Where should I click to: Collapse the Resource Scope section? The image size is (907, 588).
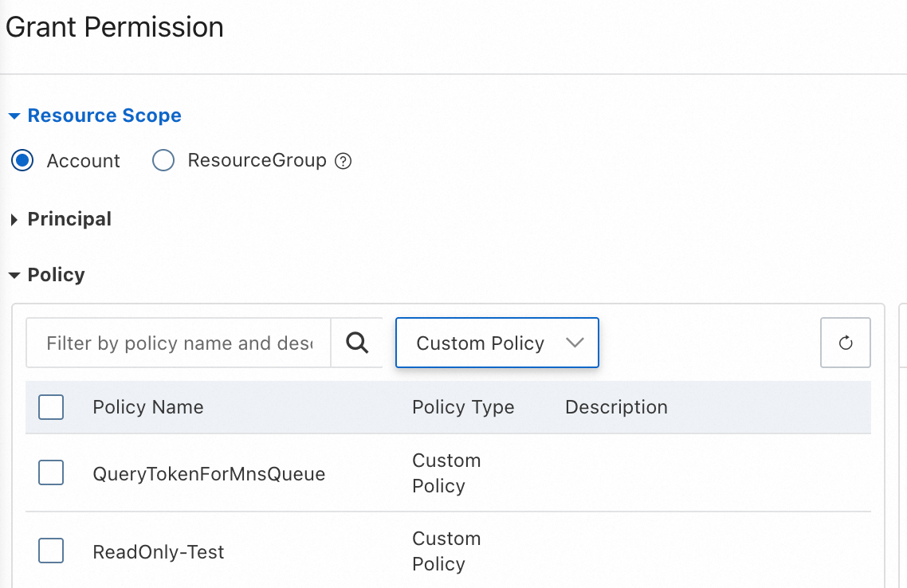click(14, 116)
